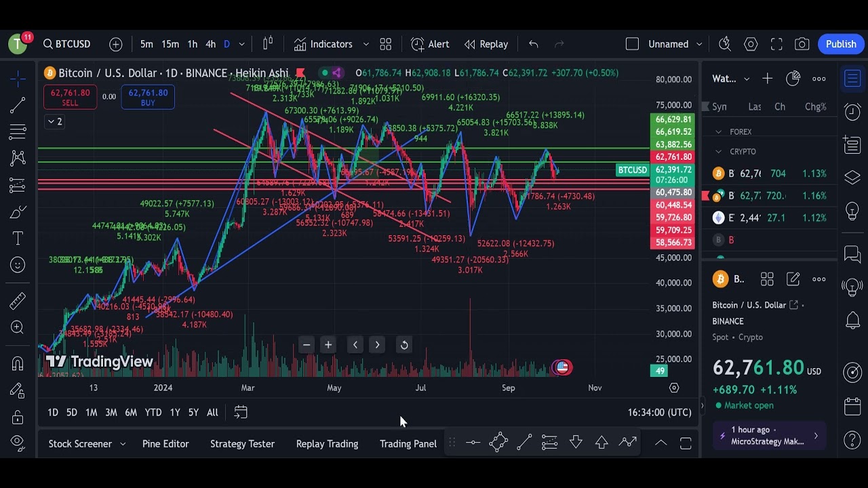Select the Measure ruler tool
Screen dimensions: 868x488
[x=18, y=301]
